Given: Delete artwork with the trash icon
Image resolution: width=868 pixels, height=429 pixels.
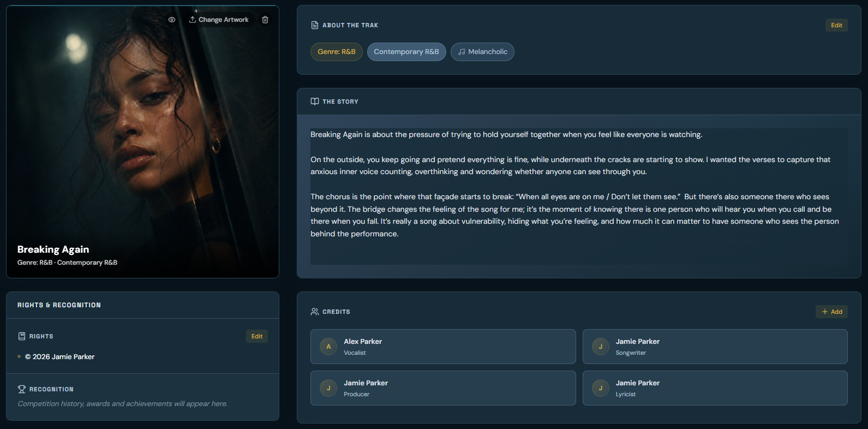Looking at the screenshot, I should (265, 20).
